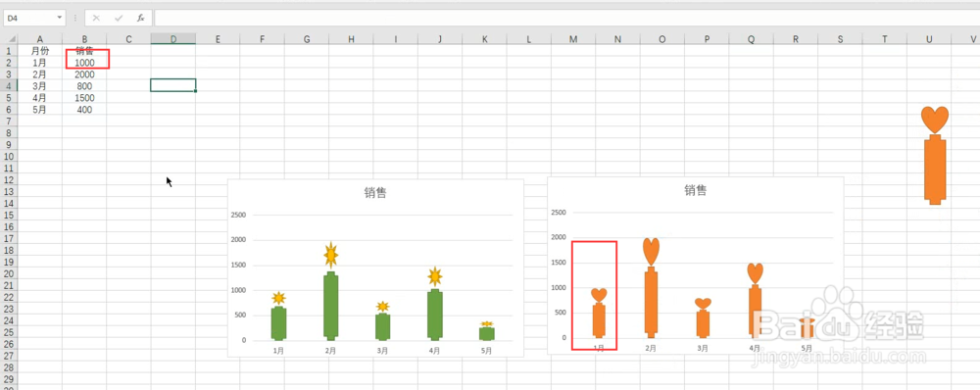Image resolution: width=980 pixels, height=390 pixels.
Task: Select column K header
Action: point(484,39)
